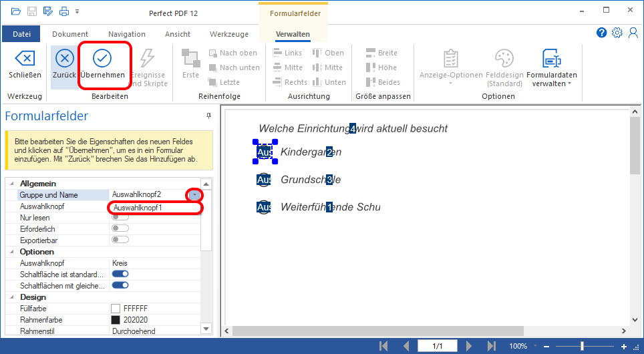Open settings via the gear icon

[617, 33]
